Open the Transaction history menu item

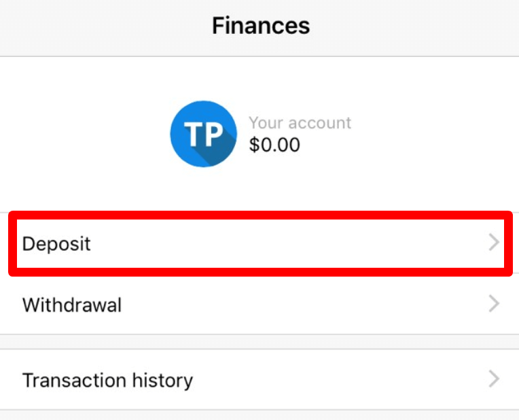(259, 379)
